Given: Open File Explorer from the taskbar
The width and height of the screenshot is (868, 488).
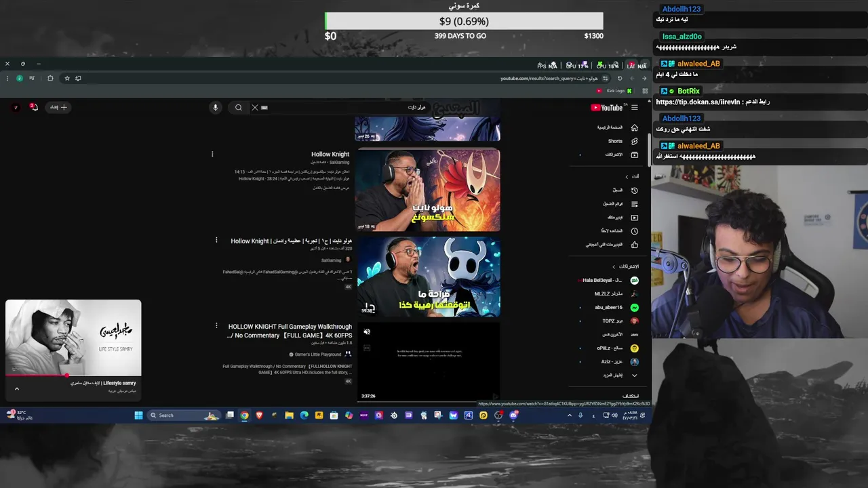Looking at the screenshot, I should pos(289,415).
